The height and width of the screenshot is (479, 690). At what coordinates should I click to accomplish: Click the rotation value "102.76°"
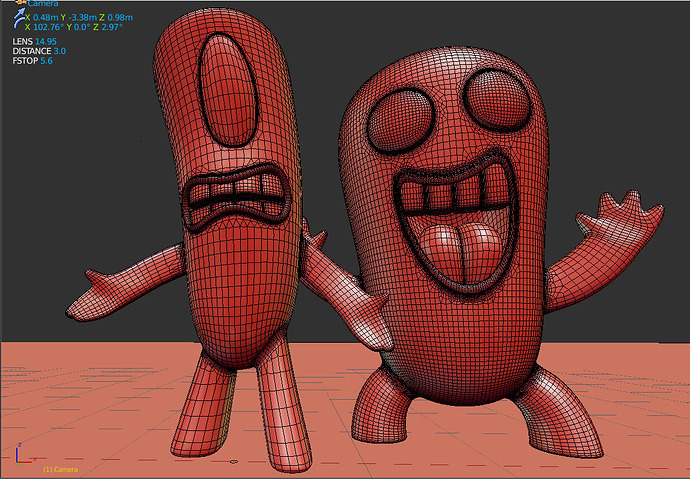[49, 27]
